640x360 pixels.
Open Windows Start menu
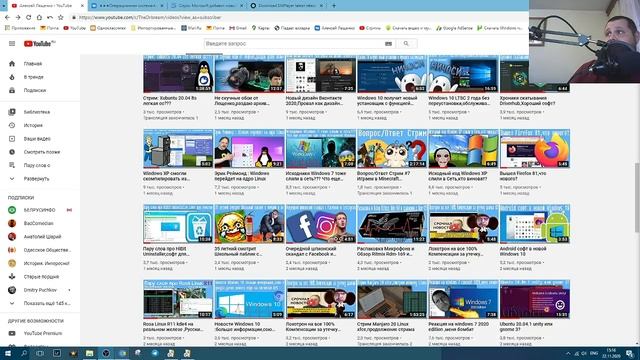click(x=7, y=353)
